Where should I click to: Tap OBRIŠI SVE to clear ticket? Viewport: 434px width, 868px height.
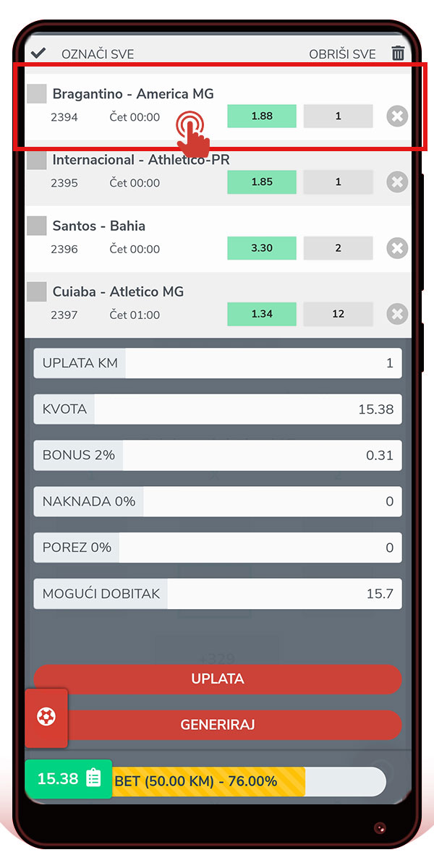tap(342, 54)
